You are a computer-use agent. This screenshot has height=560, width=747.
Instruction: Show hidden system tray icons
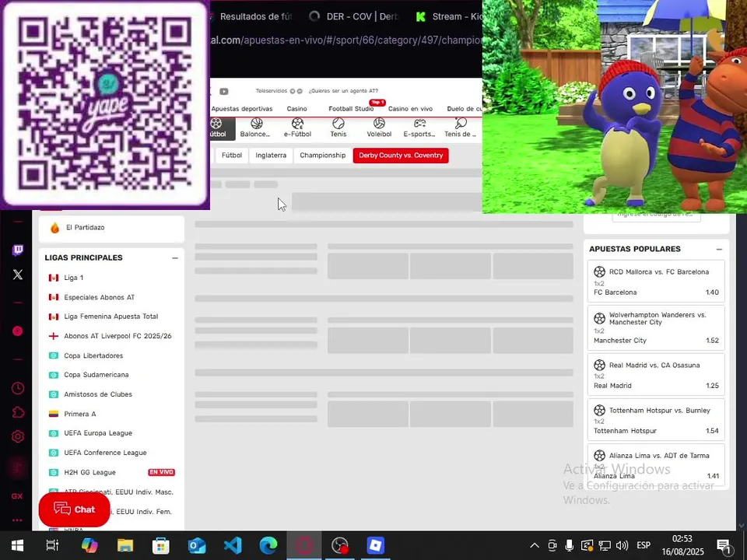point(535,546)
